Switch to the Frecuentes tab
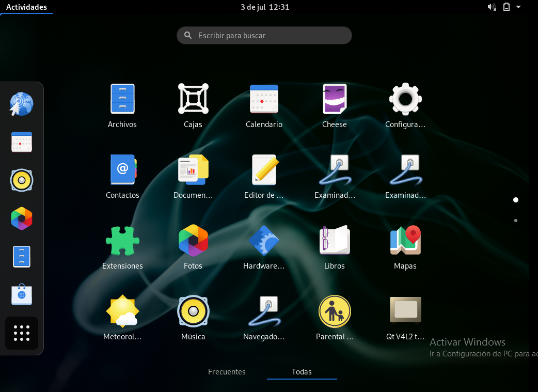 (x=227, y=372)
